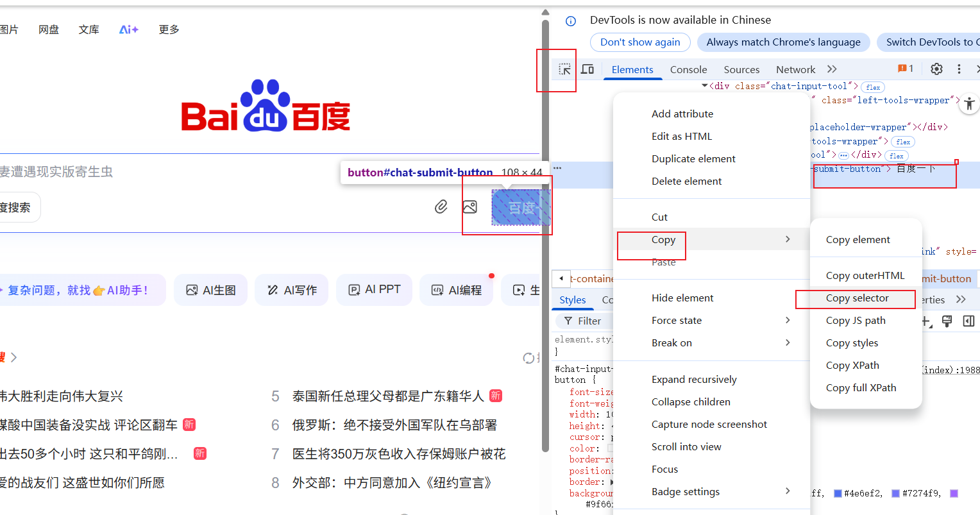Click the AI写作 button
Viewport: 980px width, 515px height.
292,290
